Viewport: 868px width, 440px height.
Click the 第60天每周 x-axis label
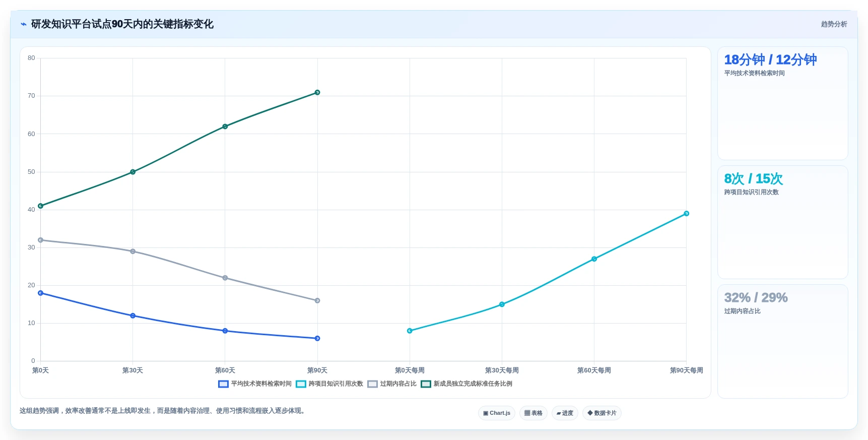click(594, 370)
